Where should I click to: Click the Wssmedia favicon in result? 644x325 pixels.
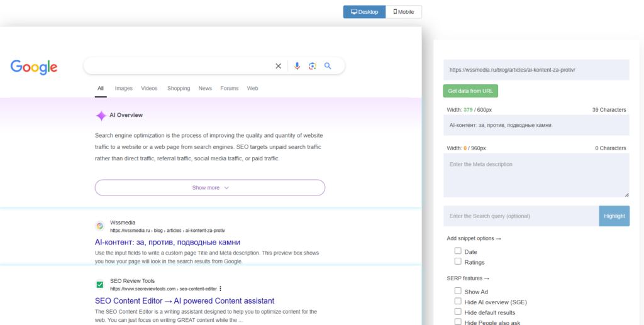[100, 226]
